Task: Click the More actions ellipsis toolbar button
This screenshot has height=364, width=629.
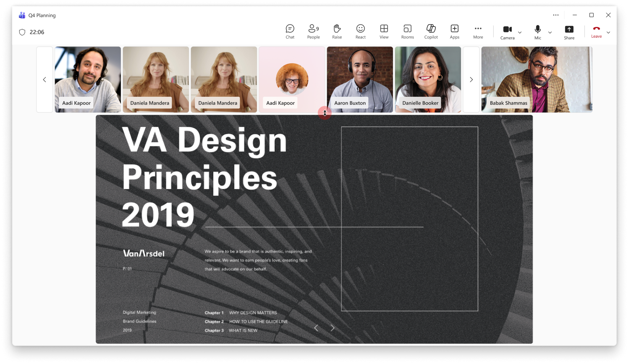Action: [478, 31]
